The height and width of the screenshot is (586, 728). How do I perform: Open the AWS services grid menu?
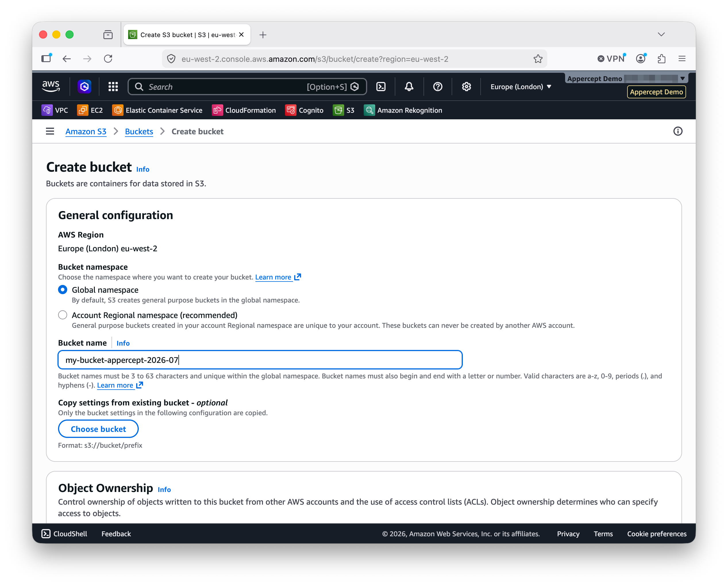click(113, 87)
